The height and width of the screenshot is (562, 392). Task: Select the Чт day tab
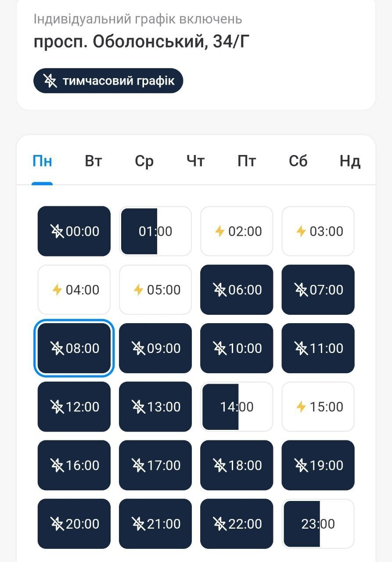195,162
